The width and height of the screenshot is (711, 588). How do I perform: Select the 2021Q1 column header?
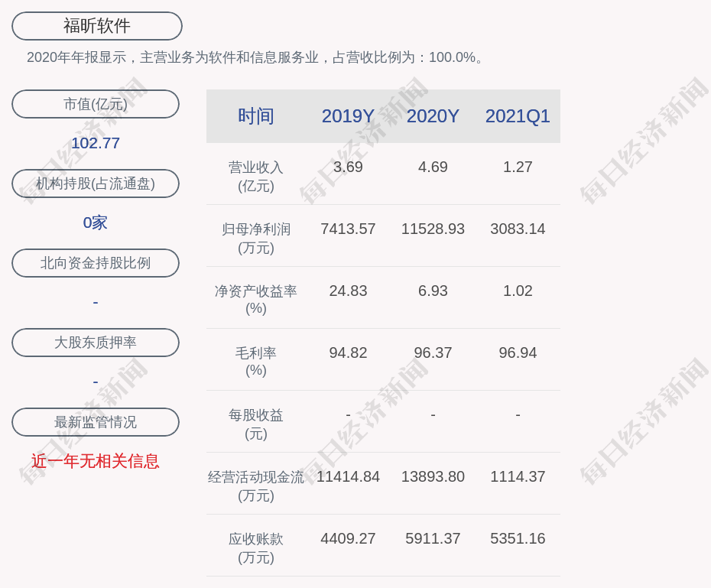click(x=518, y=116)
